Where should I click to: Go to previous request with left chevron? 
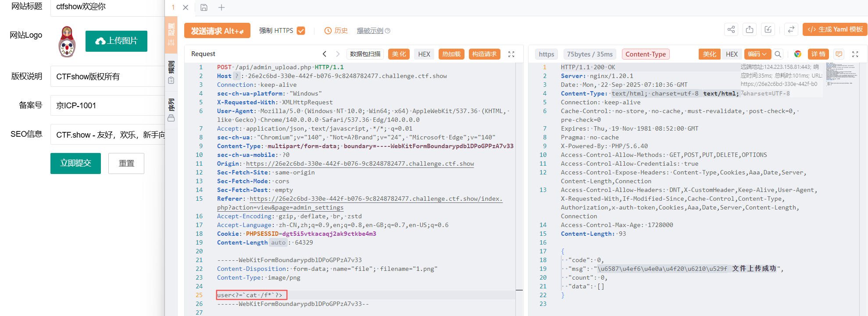pyautogui.click(x=325, y=54)
